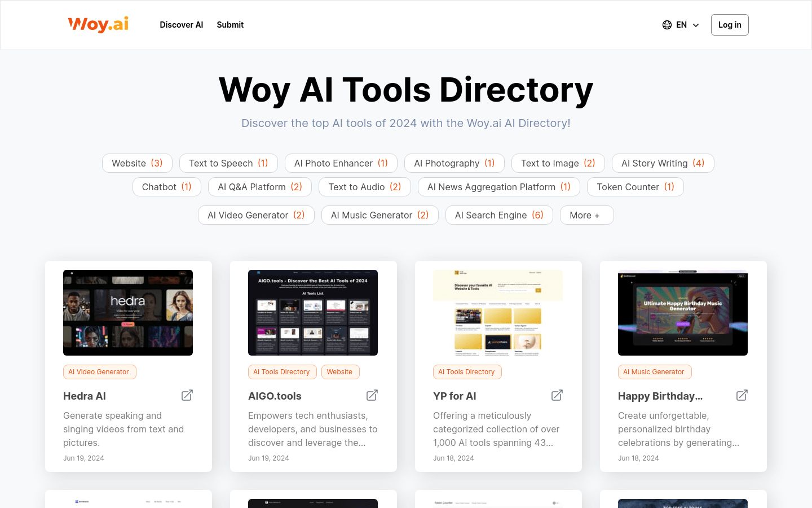Filter by AI Video Generator category chip
Screen dimensions: 812x508
coord(256,215)
